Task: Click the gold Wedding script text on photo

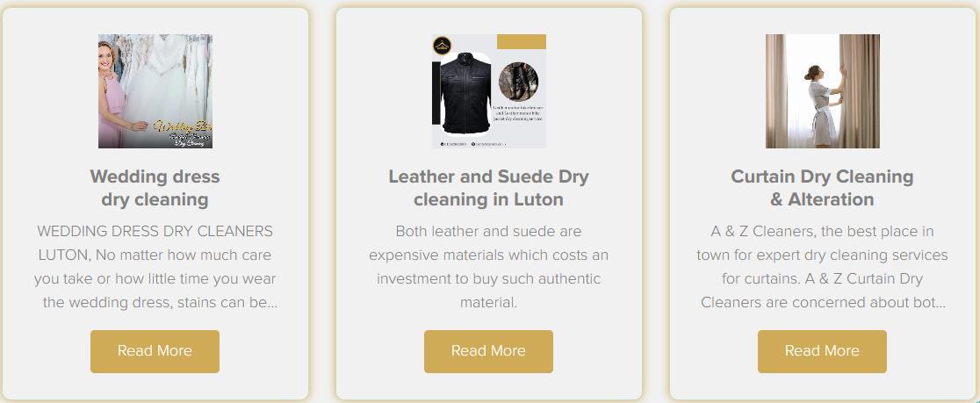Action: 183,126
